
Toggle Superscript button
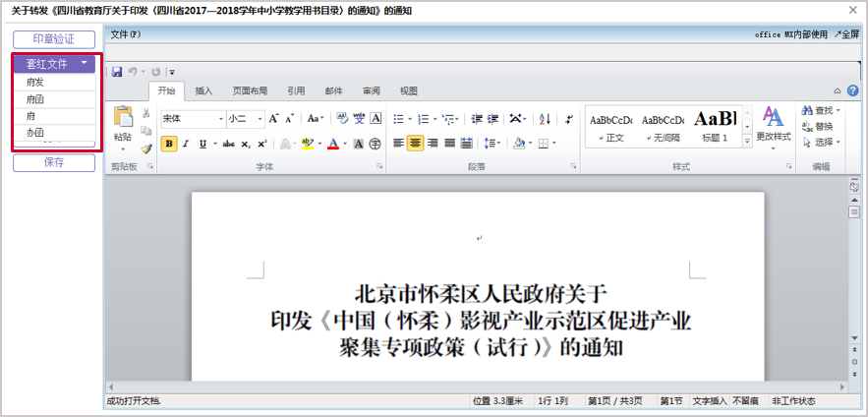261,144
